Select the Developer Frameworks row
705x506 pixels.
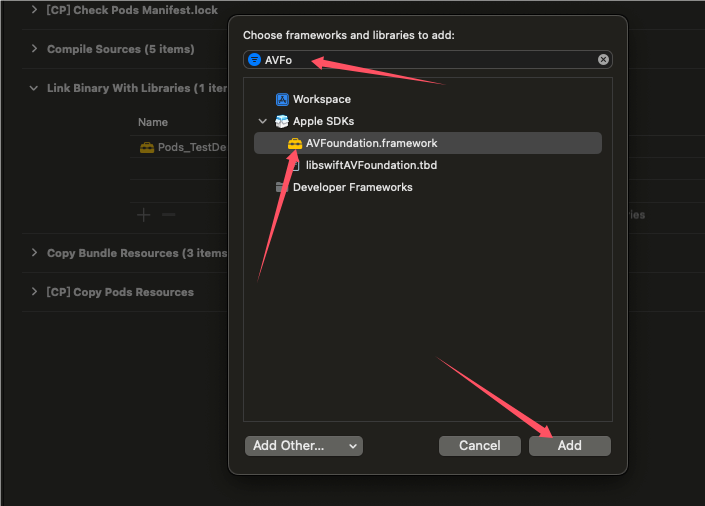click(428, 187)
